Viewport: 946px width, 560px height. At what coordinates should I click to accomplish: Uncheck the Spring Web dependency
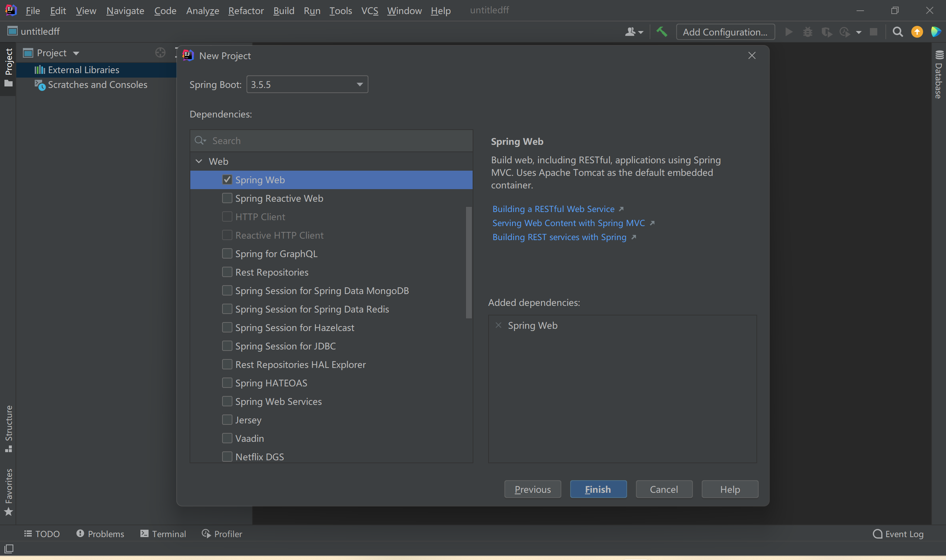click(227, 180)
